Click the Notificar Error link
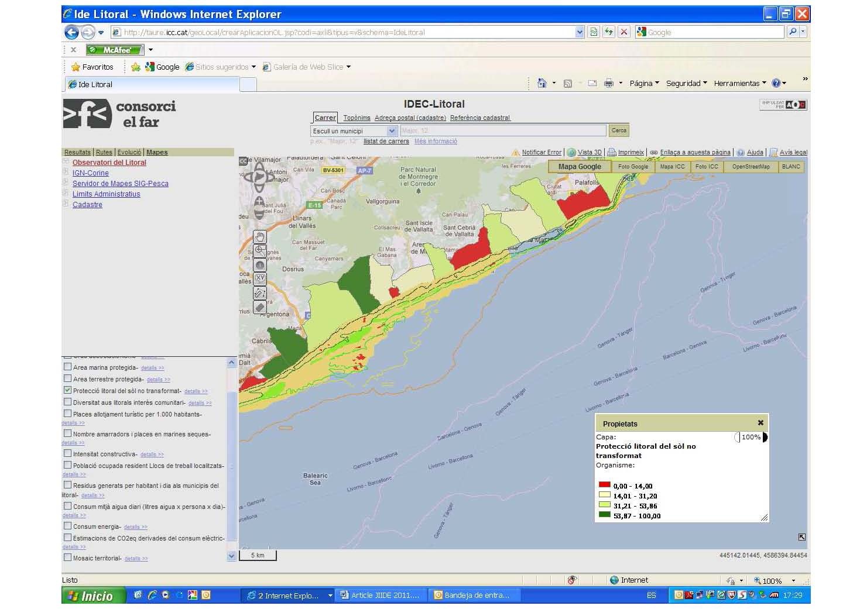Viewport: 860px width, 616px height. 541,152
